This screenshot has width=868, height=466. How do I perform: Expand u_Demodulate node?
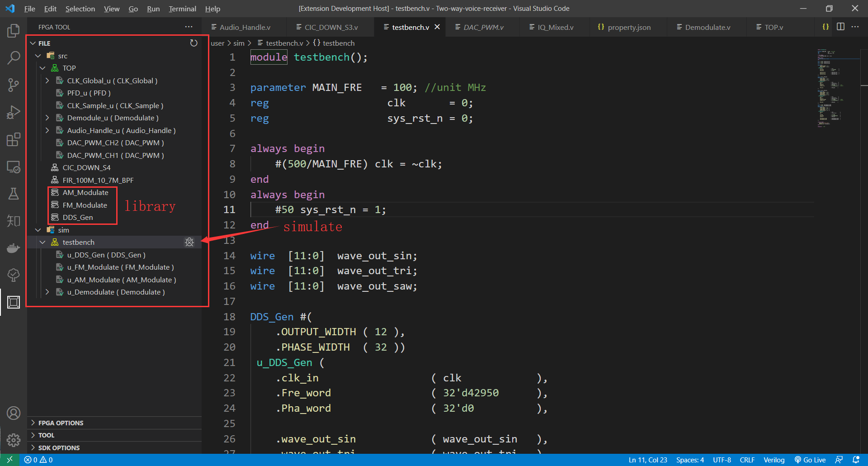click(47, 292)
